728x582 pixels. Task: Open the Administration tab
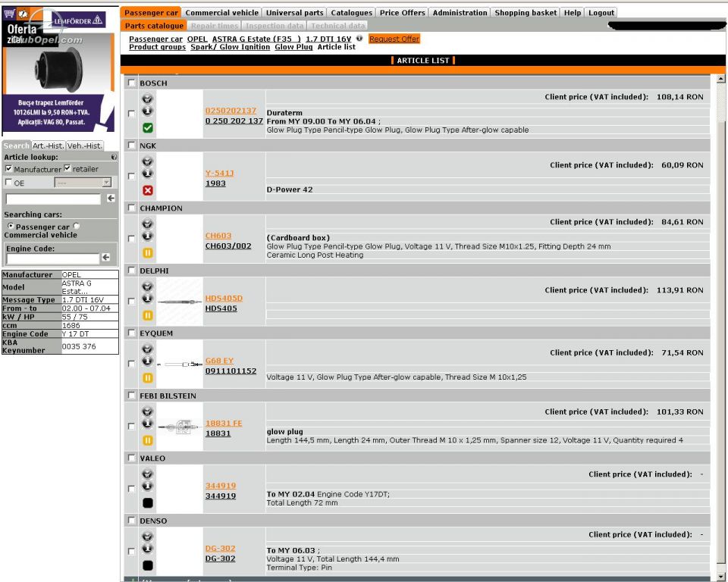(460, 13)
